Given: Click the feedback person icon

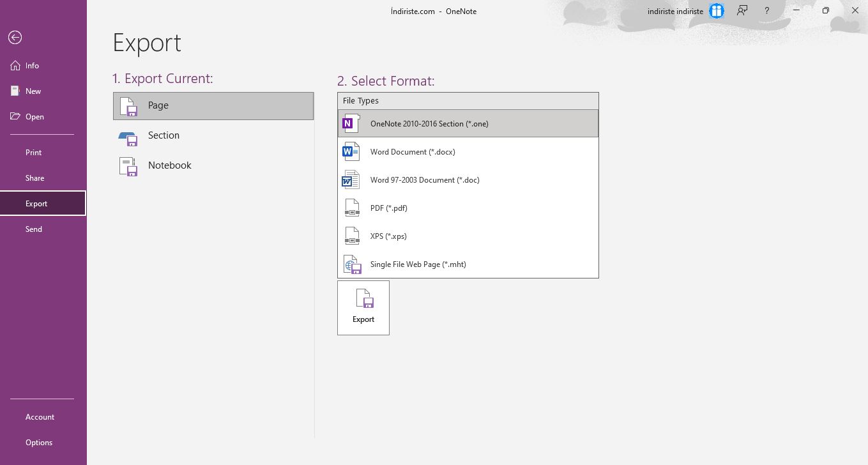Looking at the screenshot, I should point(742,10).
